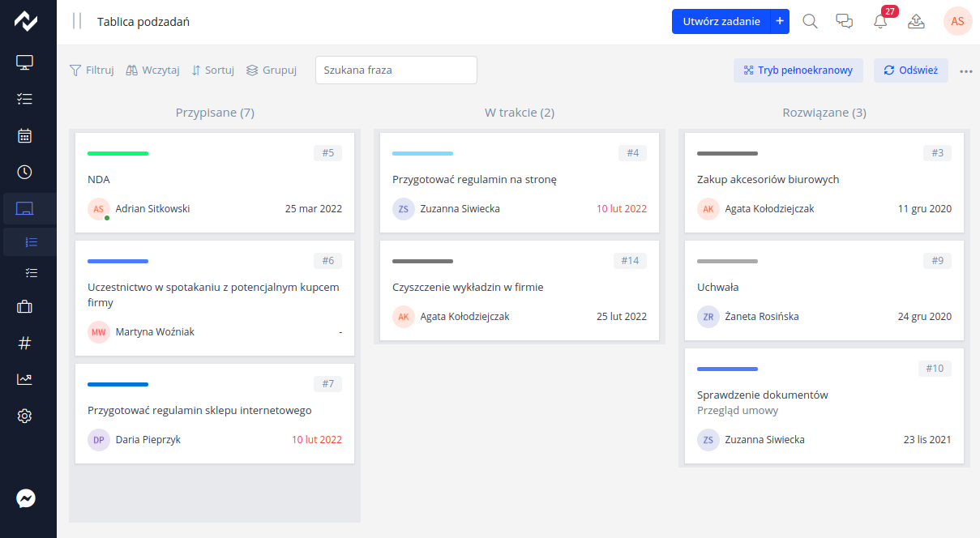Open task Zakup akcesoriów biurowych

(824, 182)
